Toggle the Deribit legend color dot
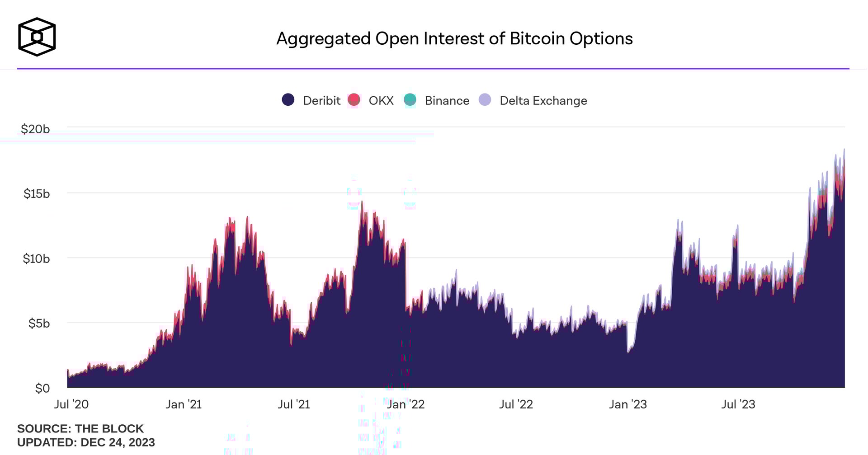The image size is (868, 455). [x=288, y=100]
